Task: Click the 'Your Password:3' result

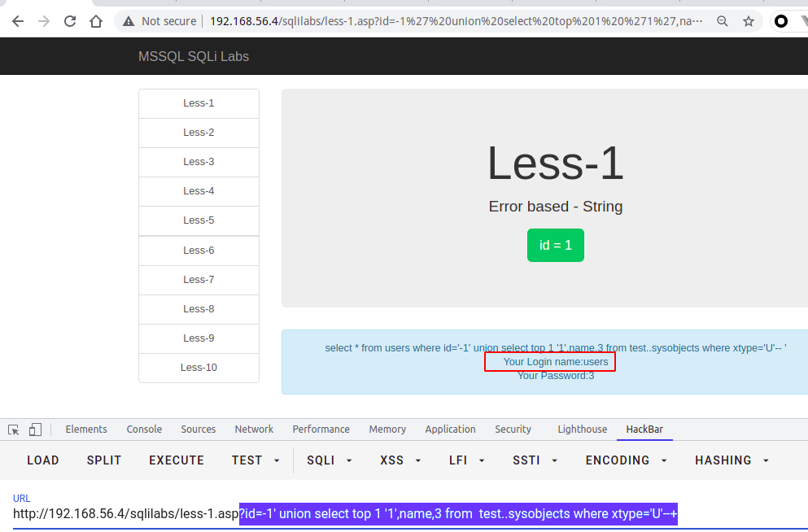Action: [x=556, y=376]
